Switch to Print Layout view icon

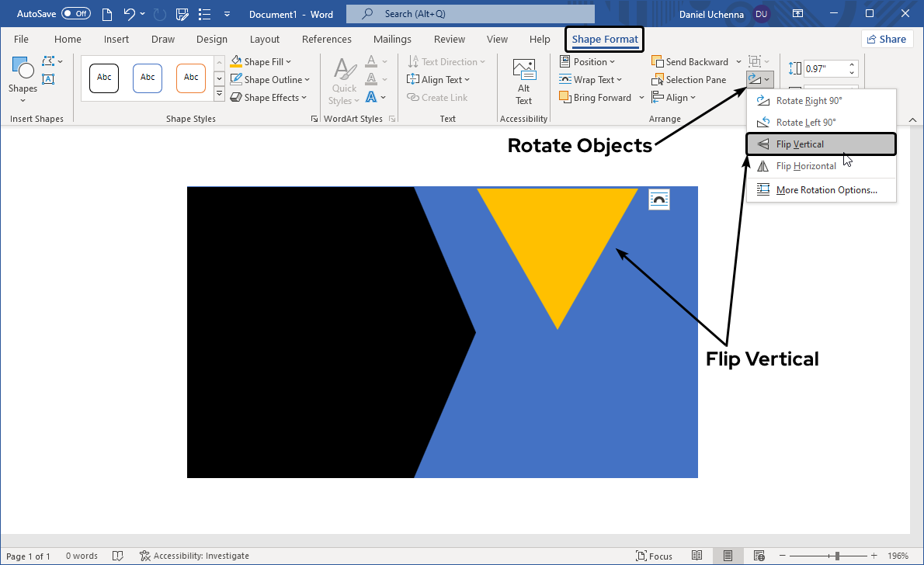tap(728, 556)
